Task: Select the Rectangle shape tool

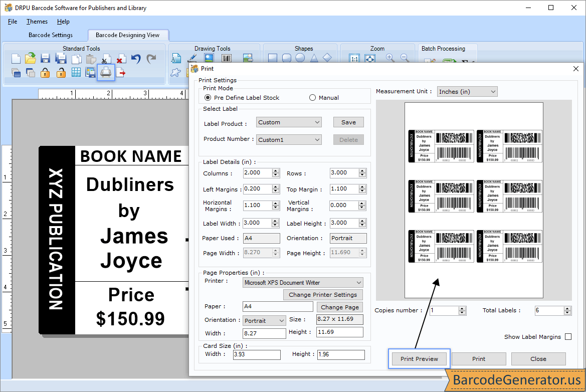Action: [273, 58]
